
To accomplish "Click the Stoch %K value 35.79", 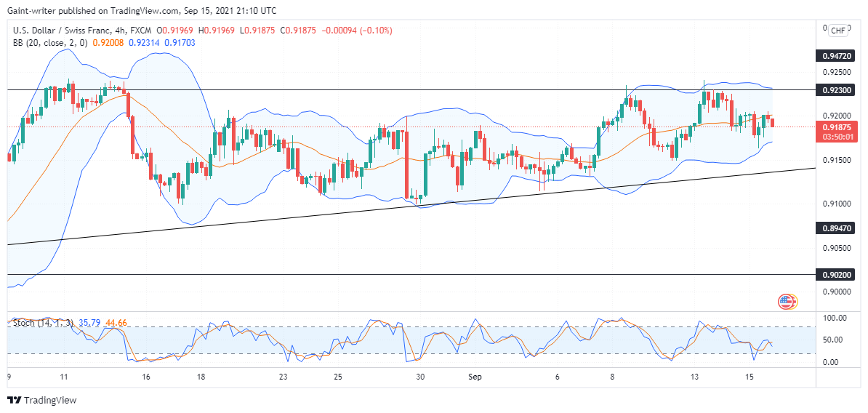I will (x=89, y=323).
